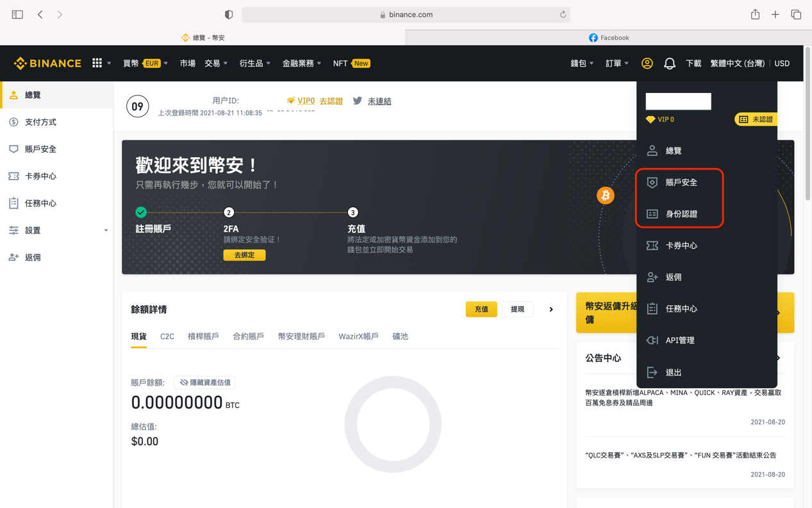
Task: Click the Bitcoin coin icon in banner
Action: [x=606, y=196]
